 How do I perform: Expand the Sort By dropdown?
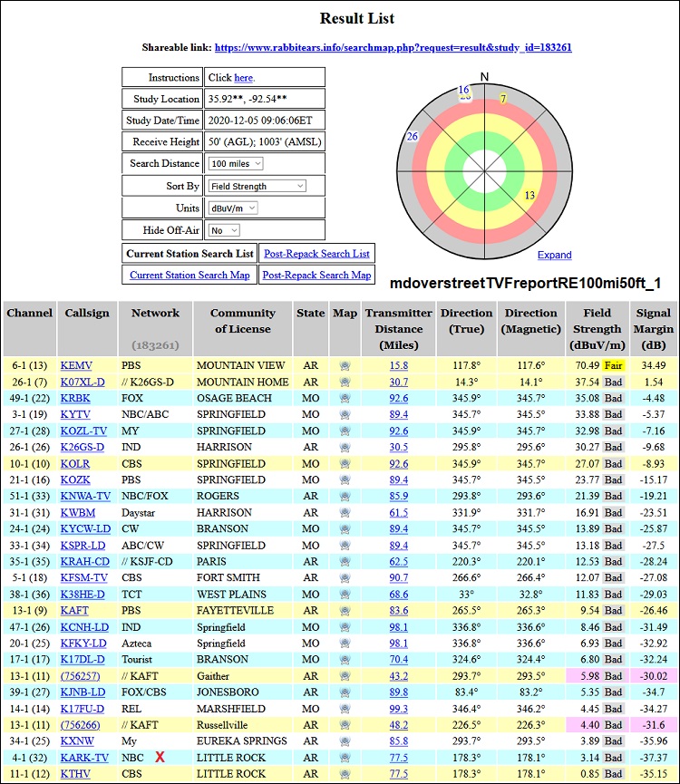pos(257,186)
